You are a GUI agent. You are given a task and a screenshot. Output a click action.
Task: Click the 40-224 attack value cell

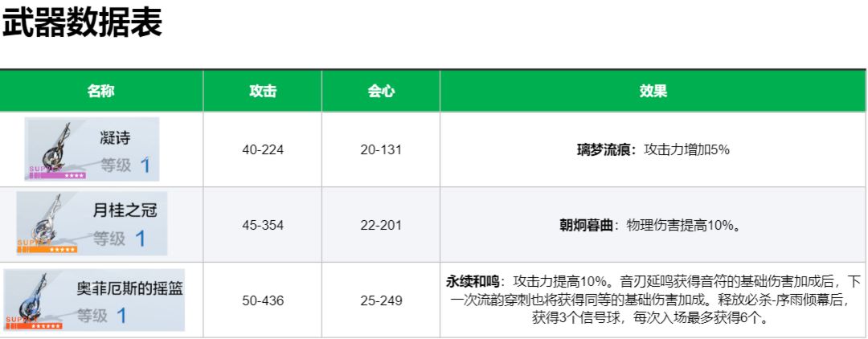coord(262,149)
